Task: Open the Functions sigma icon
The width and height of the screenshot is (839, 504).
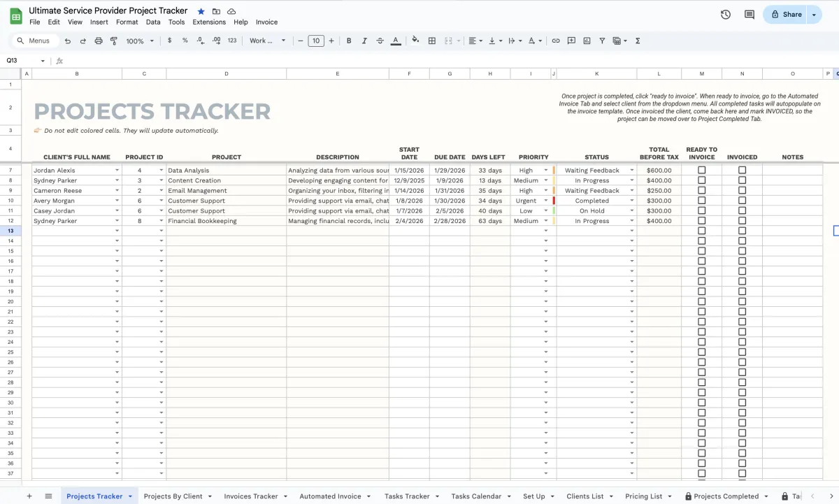Action: 638,41
